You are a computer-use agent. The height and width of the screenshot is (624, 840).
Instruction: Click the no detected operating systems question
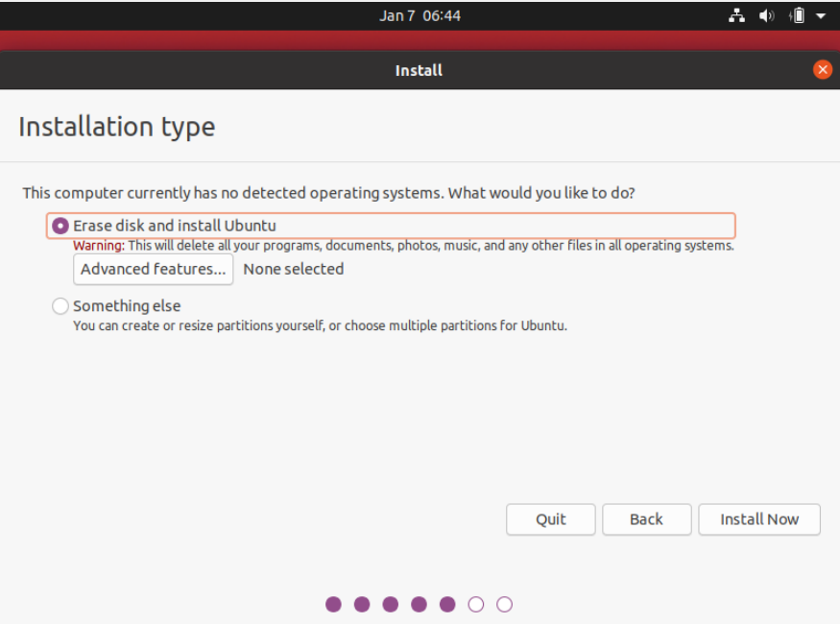[328, 193]
